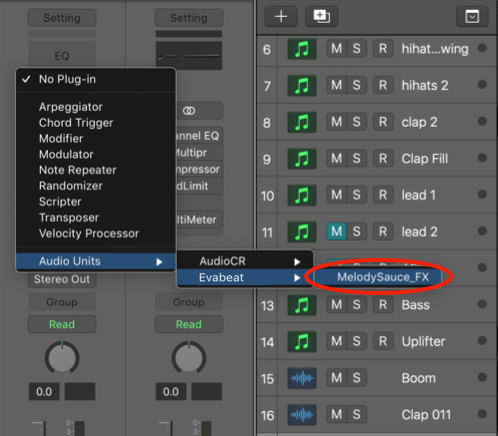Viewport: 498px width, 436px height.
Task: Expand the AudioCR submenu
Action: 245,261
